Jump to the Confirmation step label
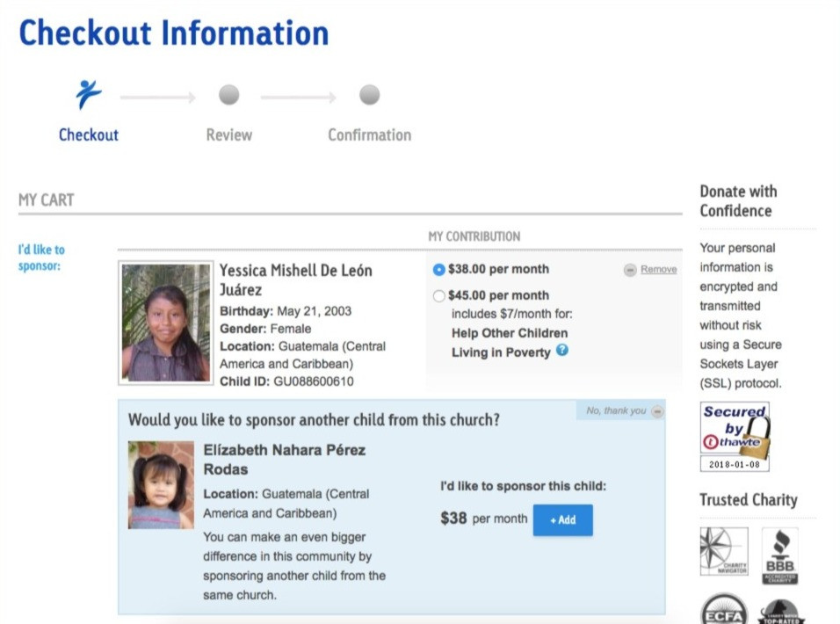The height and width of the screenshot is (624, 840). [x=369, y=135]
